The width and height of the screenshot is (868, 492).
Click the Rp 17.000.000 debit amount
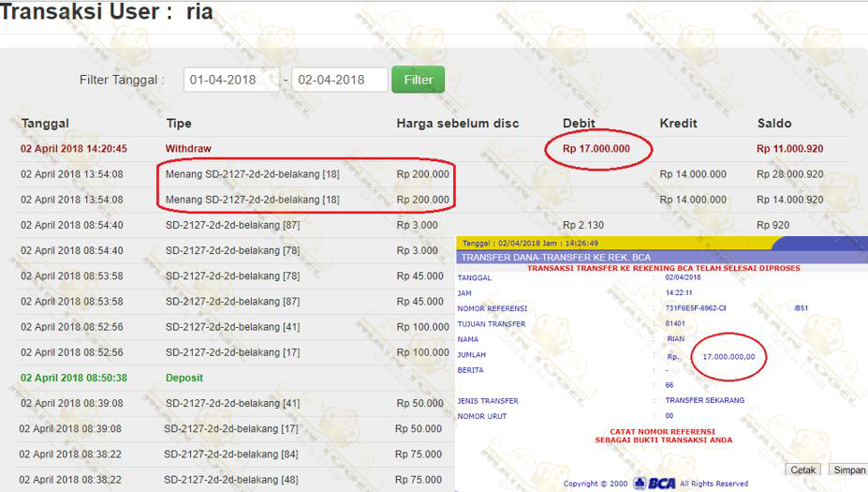point(596,149)
